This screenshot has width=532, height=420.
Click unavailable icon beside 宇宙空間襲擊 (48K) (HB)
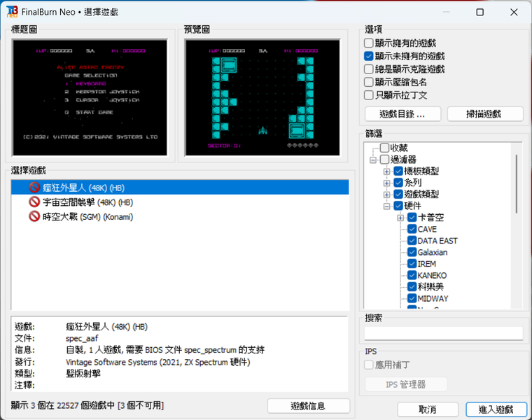click(x=34, y=202)
